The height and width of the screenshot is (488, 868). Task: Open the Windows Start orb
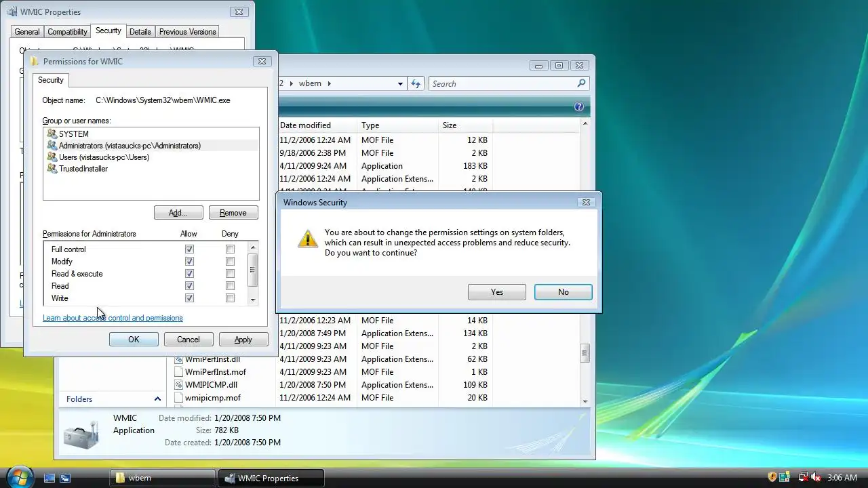18,476
